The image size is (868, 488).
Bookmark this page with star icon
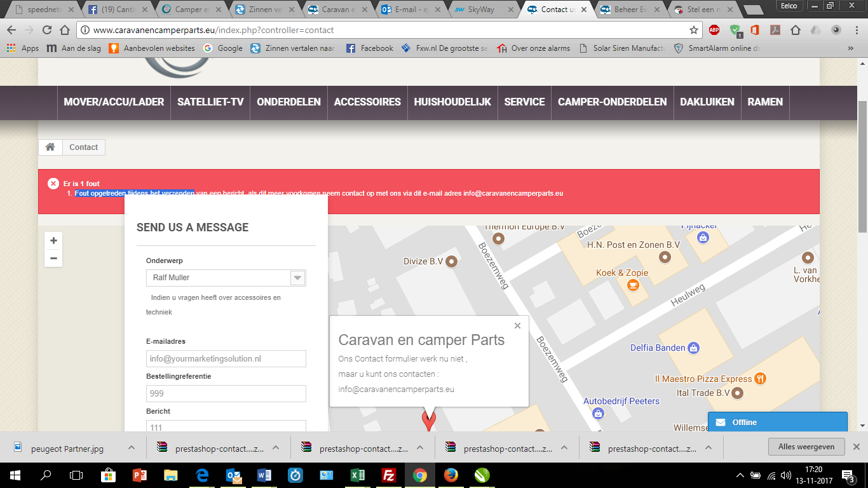tap(694, 30)
